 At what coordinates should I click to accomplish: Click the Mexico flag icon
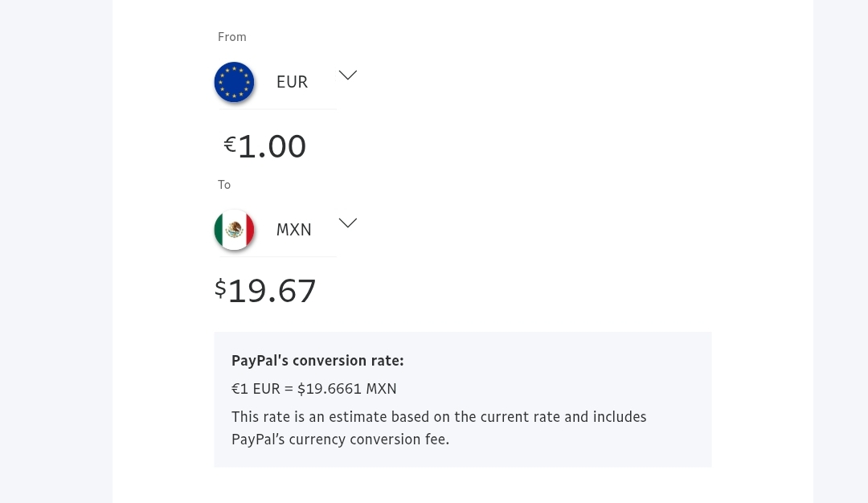(234, 230)
